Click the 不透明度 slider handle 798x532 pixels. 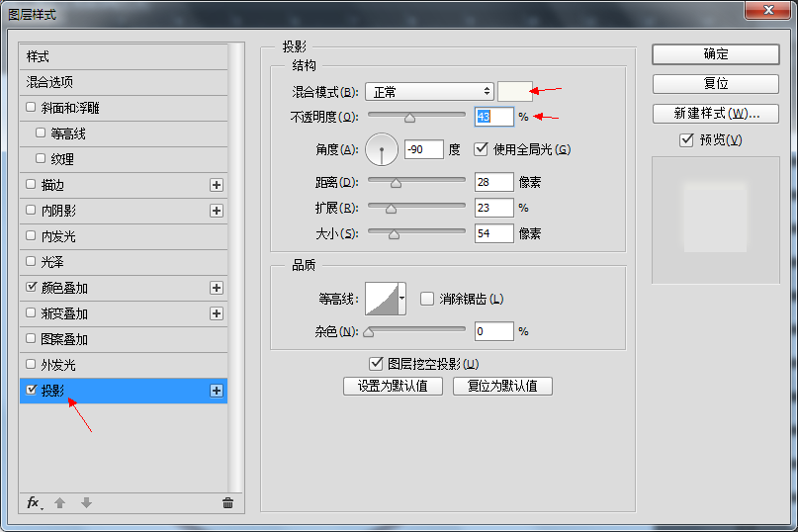[x=409, y=118]
